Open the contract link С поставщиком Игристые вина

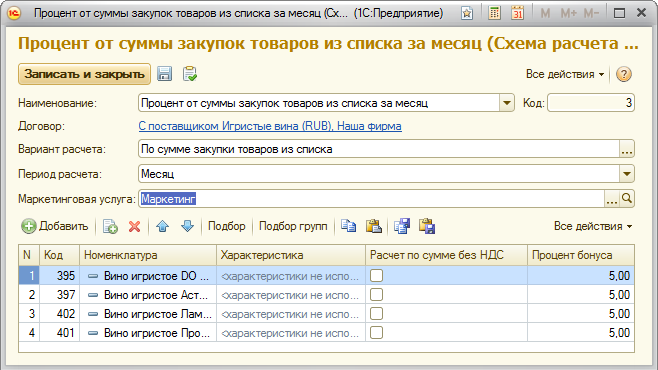(270, 126)
